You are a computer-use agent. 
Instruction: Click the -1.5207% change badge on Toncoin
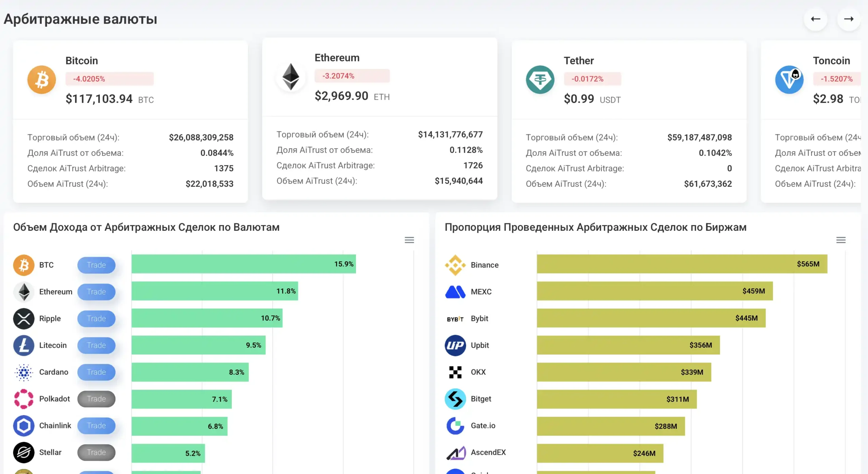pyautogui.click(x=837, y=79)
